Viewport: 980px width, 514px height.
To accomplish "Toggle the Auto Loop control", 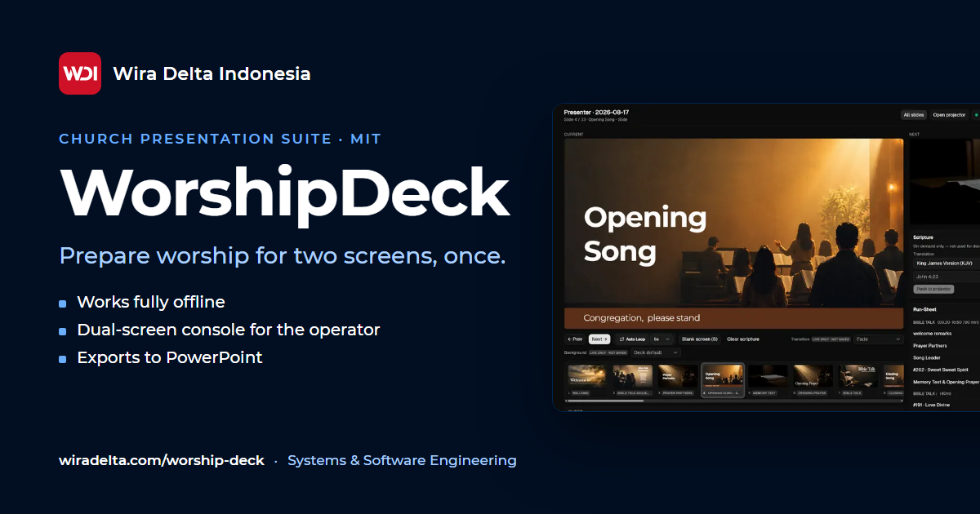I will coord(632,339).
